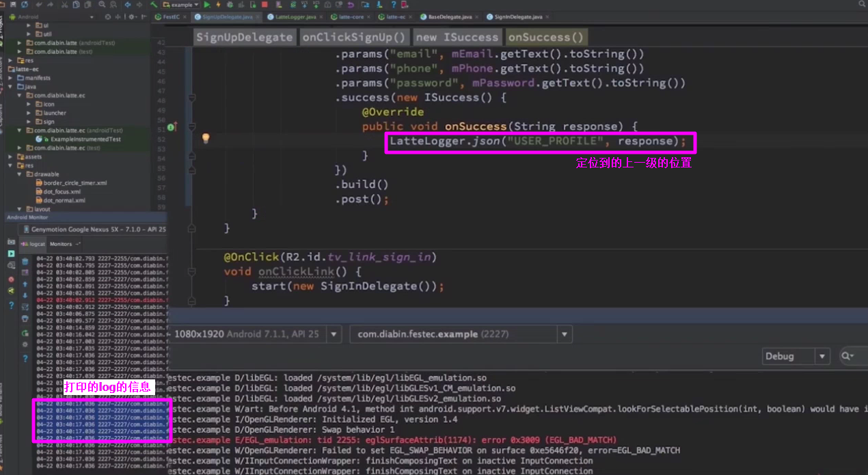Click the Navigate Forward arrow icon
Image resolution: width=868 pixels, height=475 pixels.
pos(139,4)
